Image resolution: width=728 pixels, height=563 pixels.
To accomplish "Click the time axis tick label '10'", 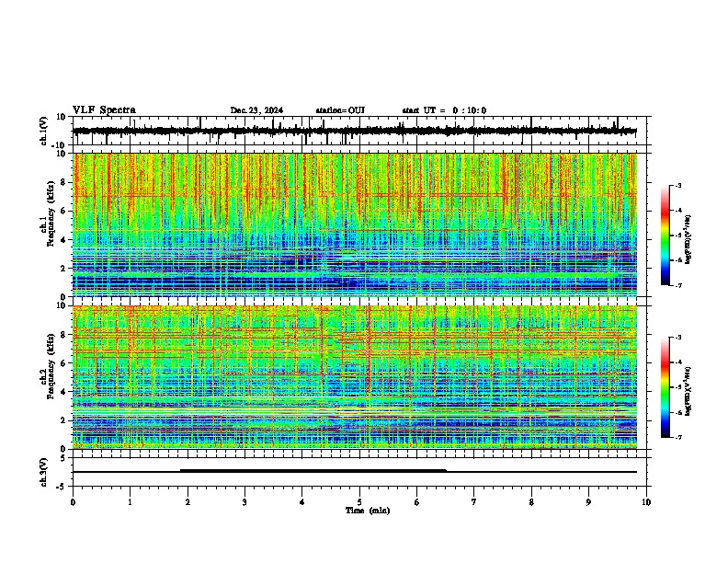I will point(646,502).
